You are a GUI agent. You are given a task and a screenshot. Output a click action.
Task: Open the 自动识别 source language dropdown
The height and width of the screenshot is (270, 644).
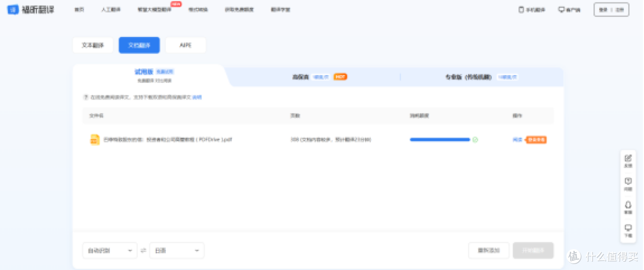[110, 250]
